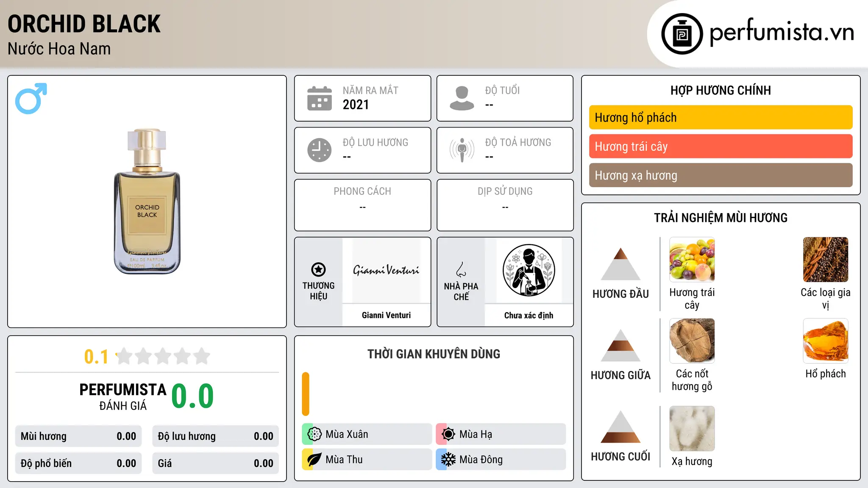Click the sun icon for Mùa Hạ
Image resolution: width=868 pixels, height=488 pixels.
click(x=448, y=434)
